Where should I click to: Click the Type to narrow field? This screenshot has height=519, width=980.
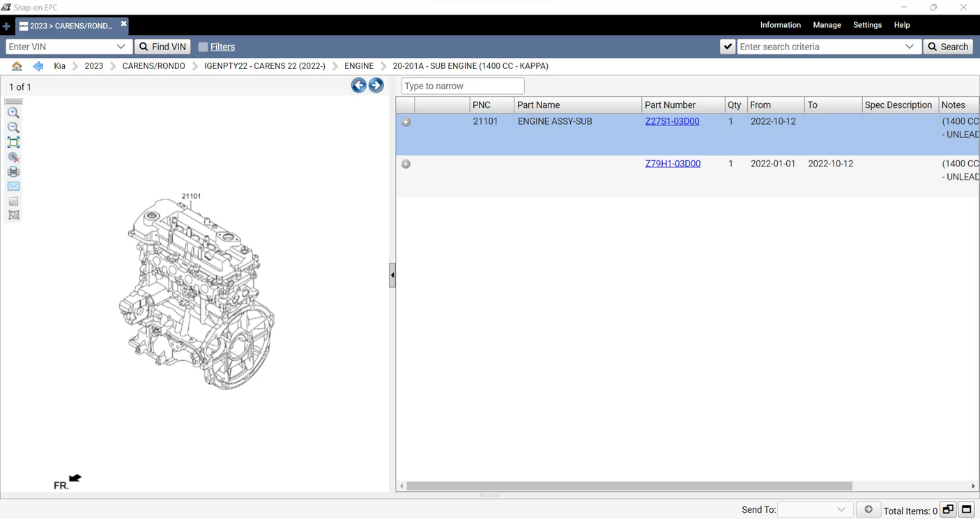(463, 86)
